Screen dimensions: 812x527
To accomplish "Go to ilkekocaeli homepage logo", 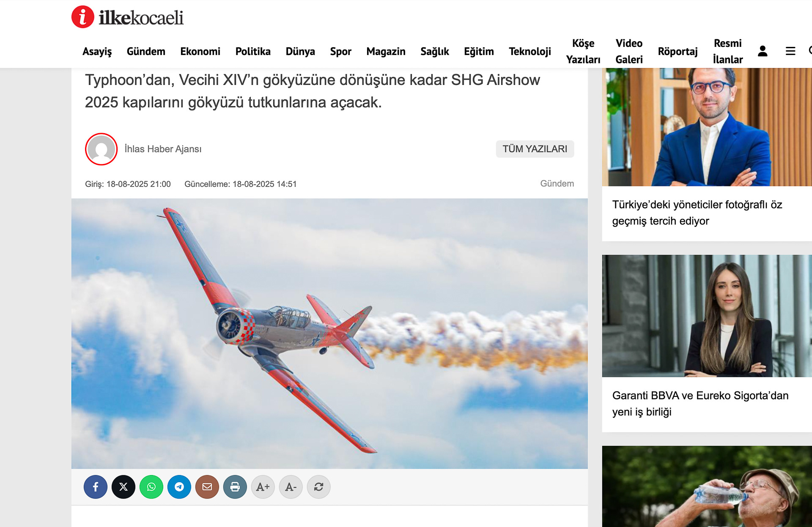I will pyautogui.click(x=128, y=17).
